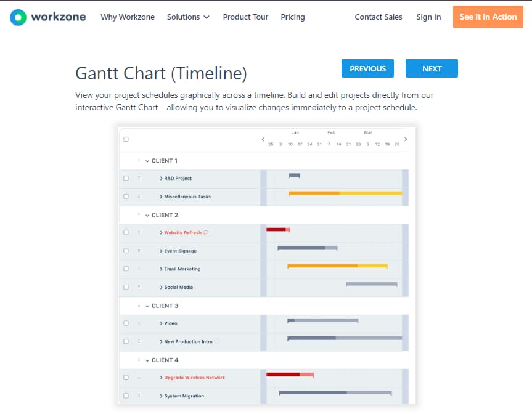The image size is (532, 414).
Task: Expand the Event Signage row
Action: point(161,251)
